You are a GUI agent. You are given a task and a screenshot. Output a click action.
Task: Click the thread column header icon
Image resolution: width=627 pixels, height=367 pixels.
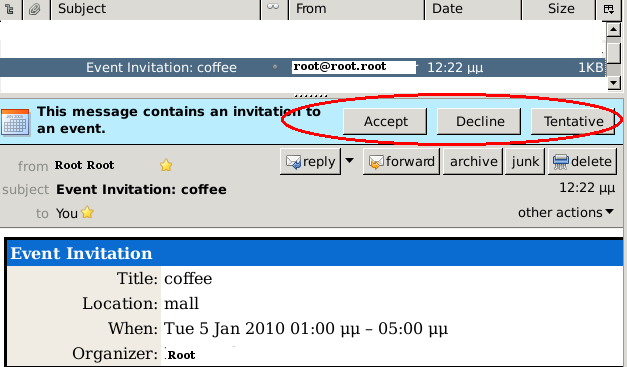(x=10, y=9)
